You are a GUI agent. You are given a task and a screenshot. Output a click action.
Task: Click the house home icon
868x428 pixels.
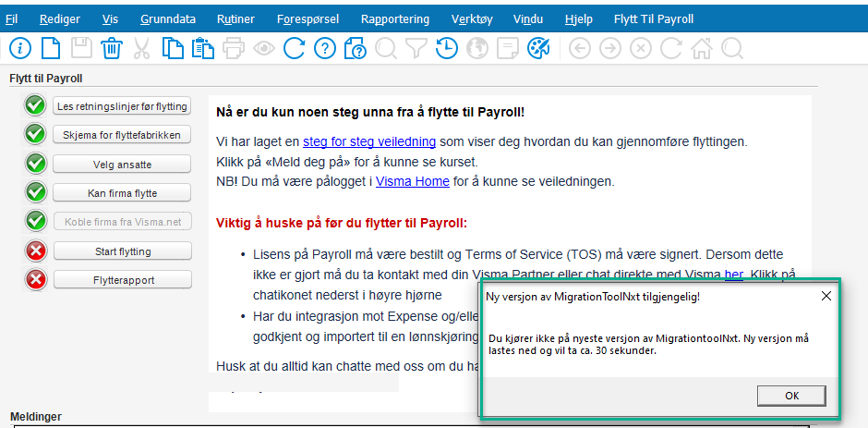pyautogui.click(x=702, y=49)
